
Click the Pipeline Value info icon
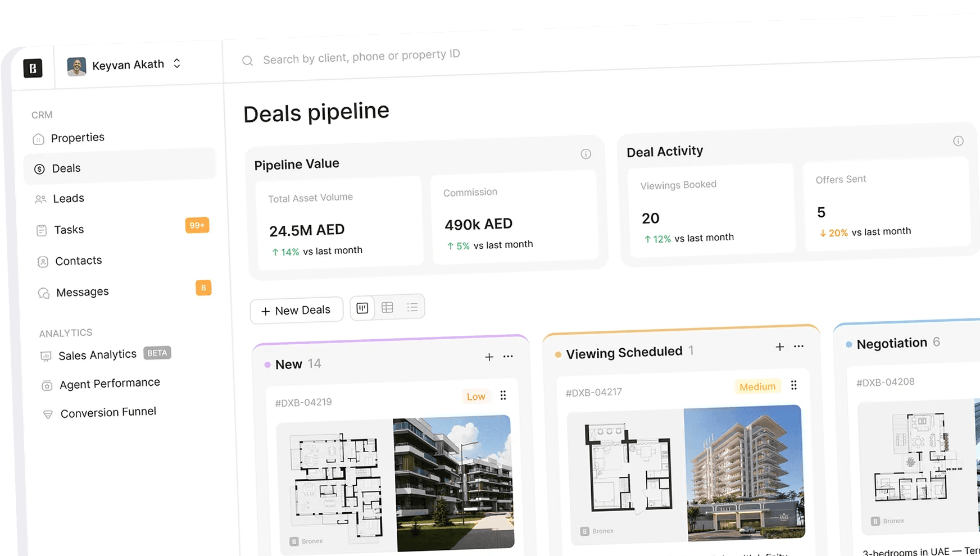point(586,154)
